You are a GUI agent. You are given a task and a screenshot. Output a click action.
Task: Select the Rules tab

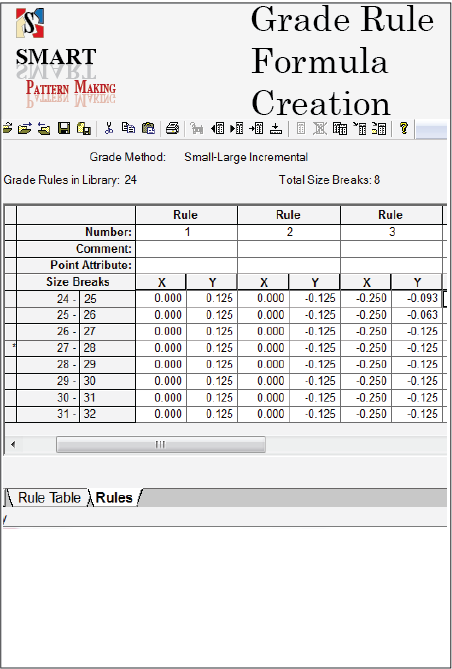click(x=114, y=498)
